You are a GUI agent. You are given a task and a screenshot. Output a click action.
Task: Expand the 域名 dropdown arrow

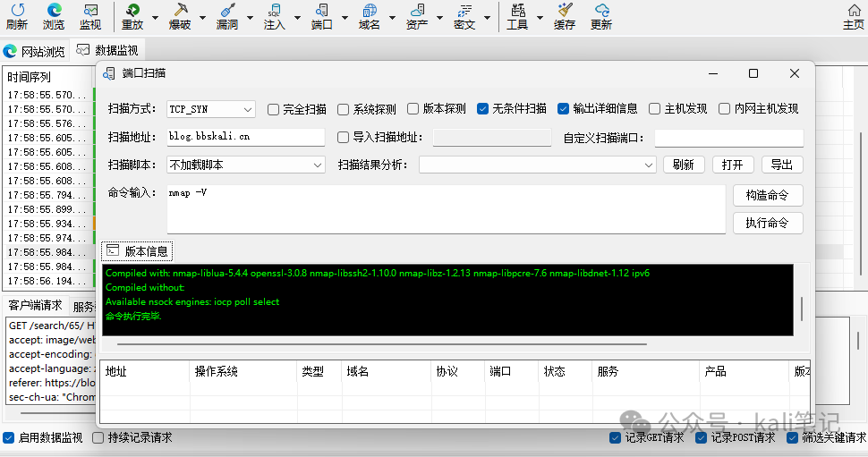(392, 18)
